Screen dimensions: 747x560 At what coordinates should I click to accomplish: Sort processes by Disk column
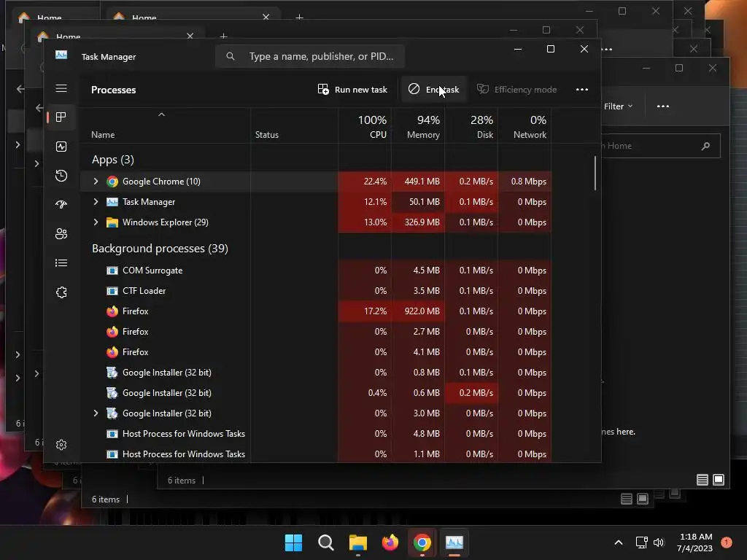[472, 125]
